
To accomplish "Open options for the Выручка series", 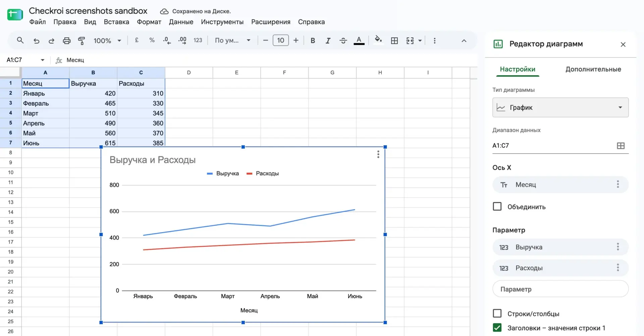I will pyautogui.click(x=618, y=247).
